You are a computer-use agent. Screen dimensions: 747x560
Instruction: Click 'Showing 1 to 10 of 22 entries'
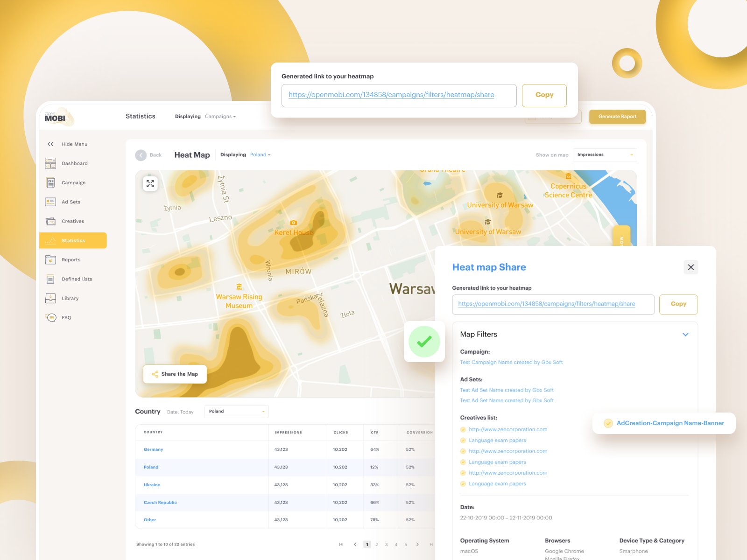click(165, 545)
